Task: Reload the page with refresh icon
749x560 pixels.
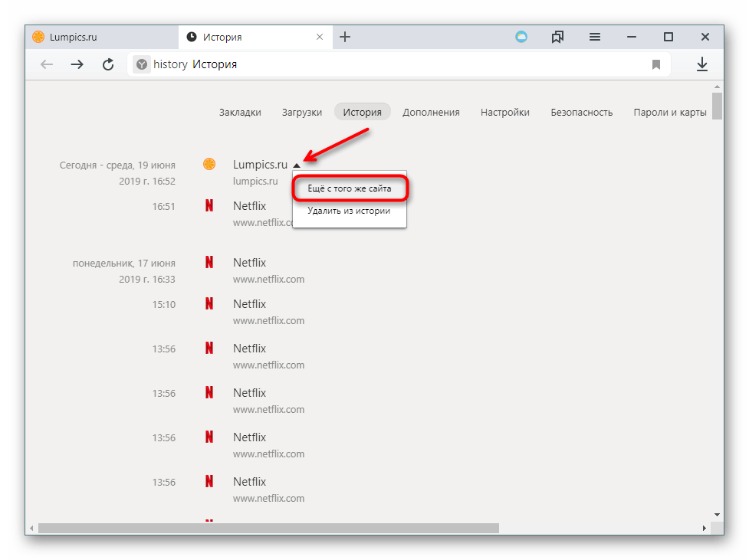Action: point(108,64)
